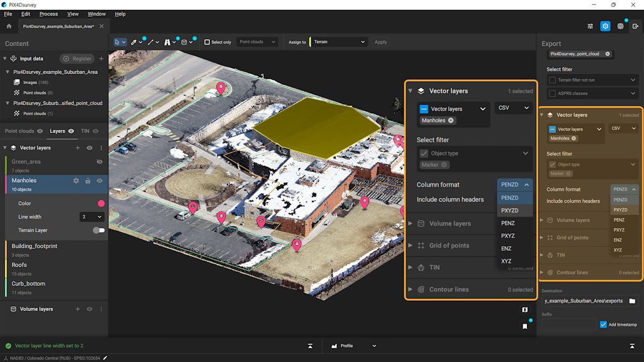Show the hidden Green_area layer

tap(99, 161)
